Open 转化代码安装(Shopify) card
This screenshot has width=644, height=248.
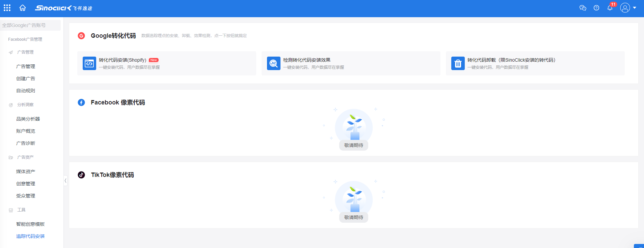[x=167, y=63]
